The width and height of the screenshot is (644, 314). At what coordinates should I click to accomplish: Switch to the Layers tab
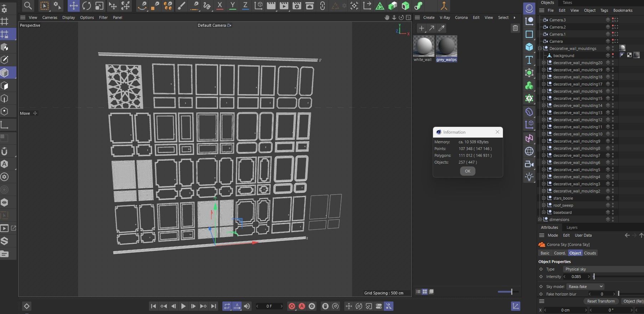click(572, 227)
